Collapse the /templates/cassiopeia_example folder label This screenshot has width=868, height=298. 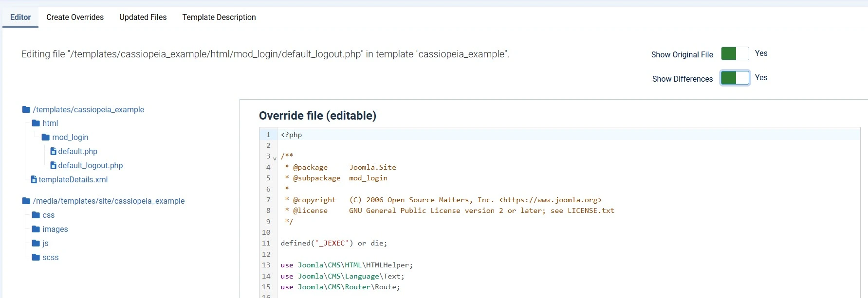click(x=89, y=109)
